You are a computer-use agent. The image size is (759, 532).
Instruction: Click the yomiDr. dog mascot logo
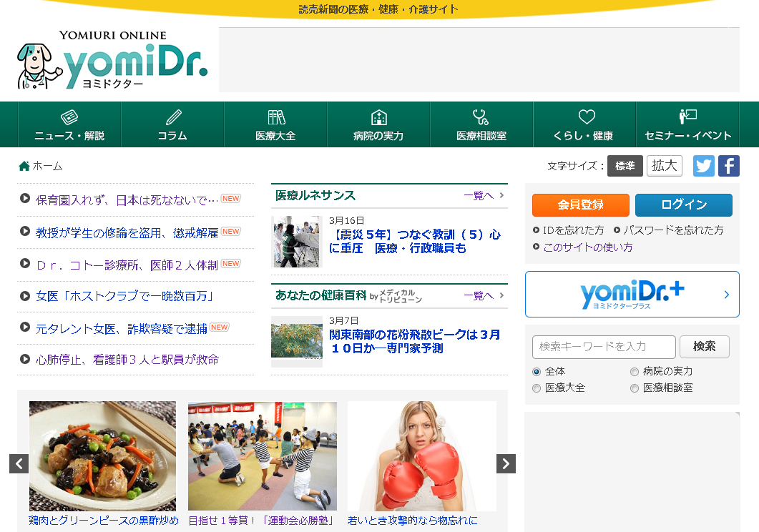point(39,66)
